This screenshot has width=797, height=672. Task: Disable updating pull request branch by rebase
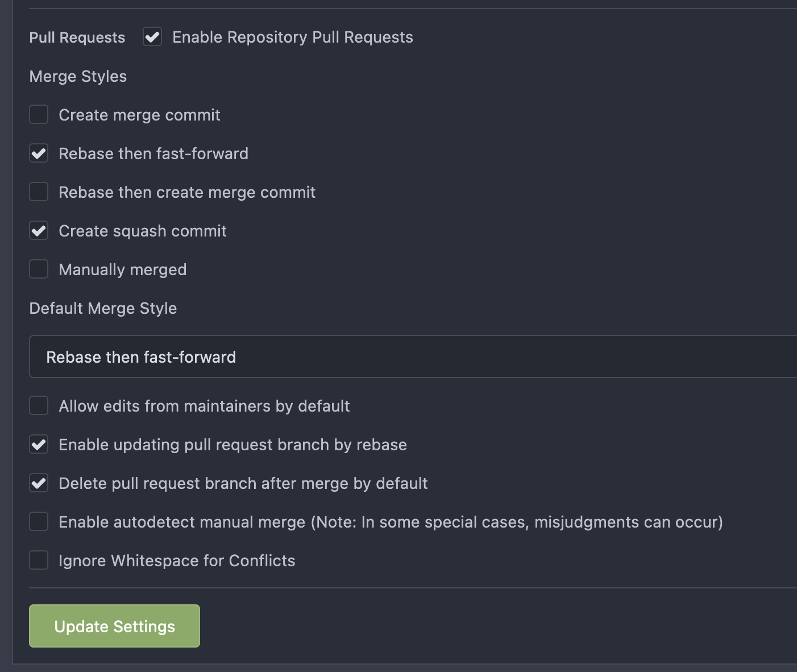click(38, 445)
